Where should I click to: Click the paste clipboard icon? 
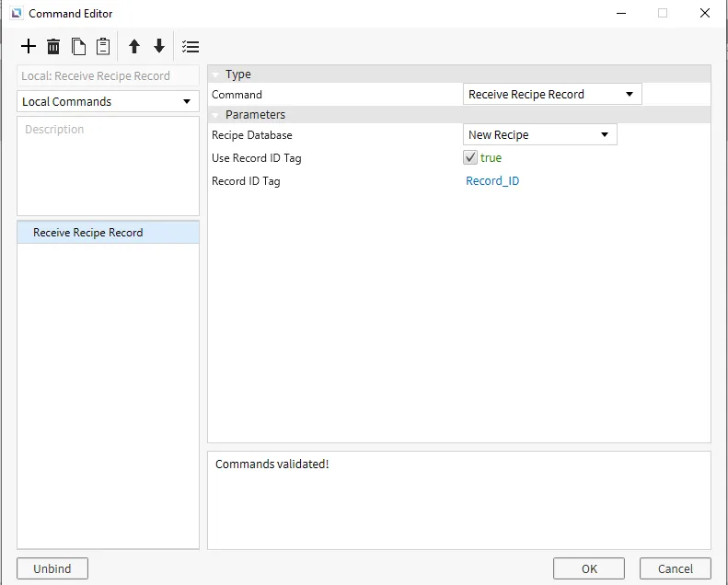tap(103, 47)
